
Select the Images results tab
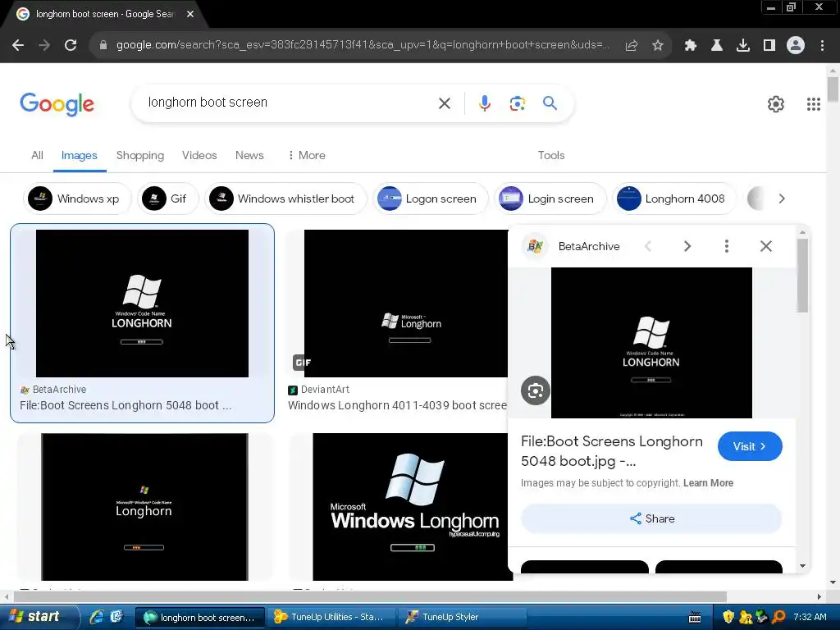[79, 155]
